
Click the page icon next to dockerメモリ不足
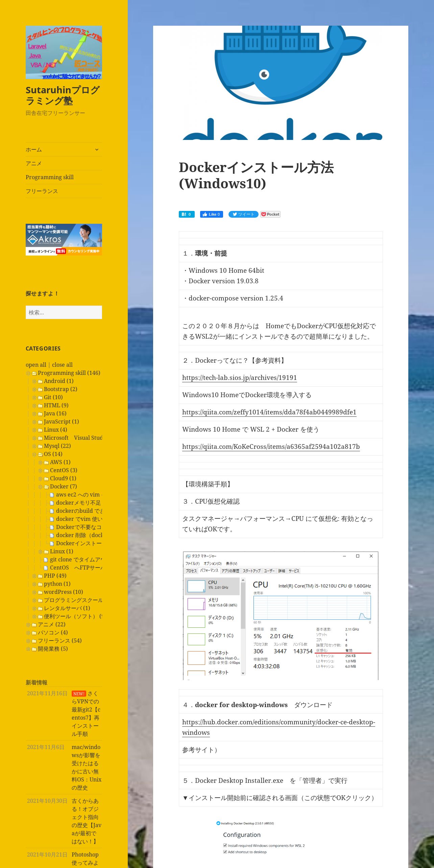52,503
